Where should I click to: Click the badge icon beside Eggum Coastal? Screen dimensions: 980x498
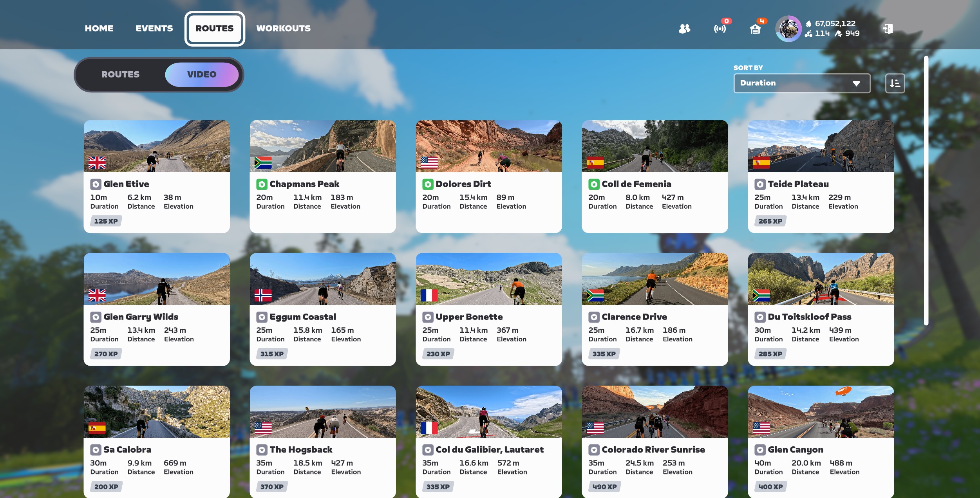pos(262,317)
